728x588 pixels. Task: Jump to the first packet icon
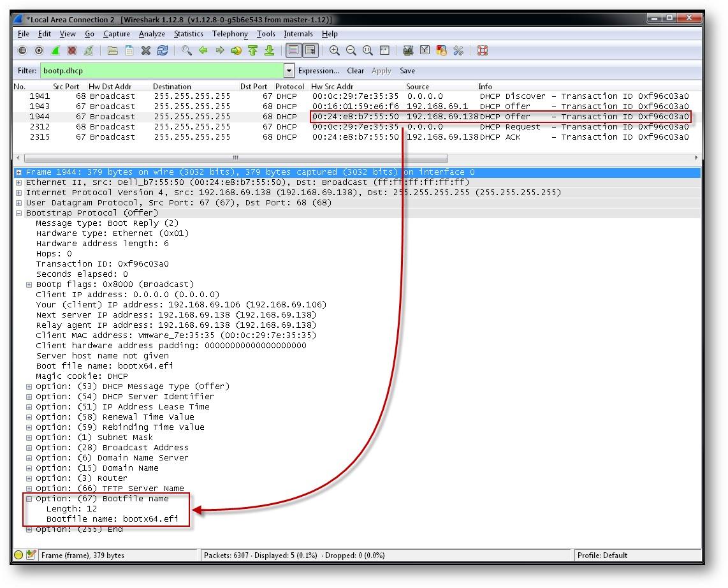[x=252, y=50]
